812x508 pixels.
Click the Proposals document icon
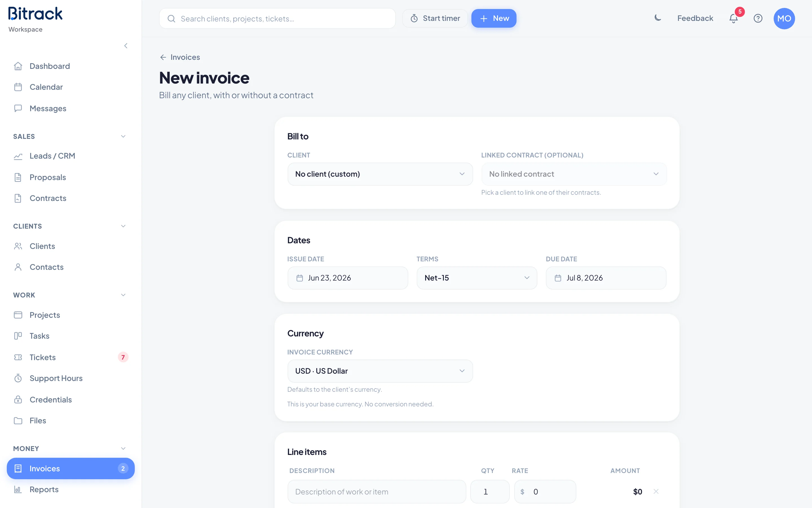point(18,177)
